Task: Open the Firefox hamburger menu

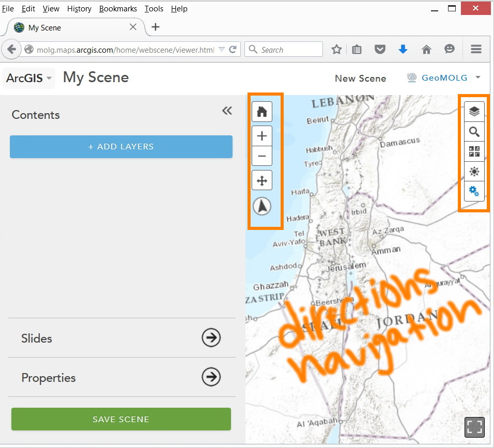Action: (x=476, y=49)
